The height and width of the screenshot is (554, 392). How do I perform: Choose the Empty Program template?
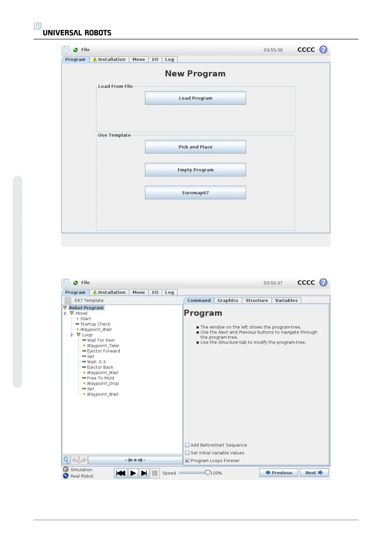click(x=196, y=170)
